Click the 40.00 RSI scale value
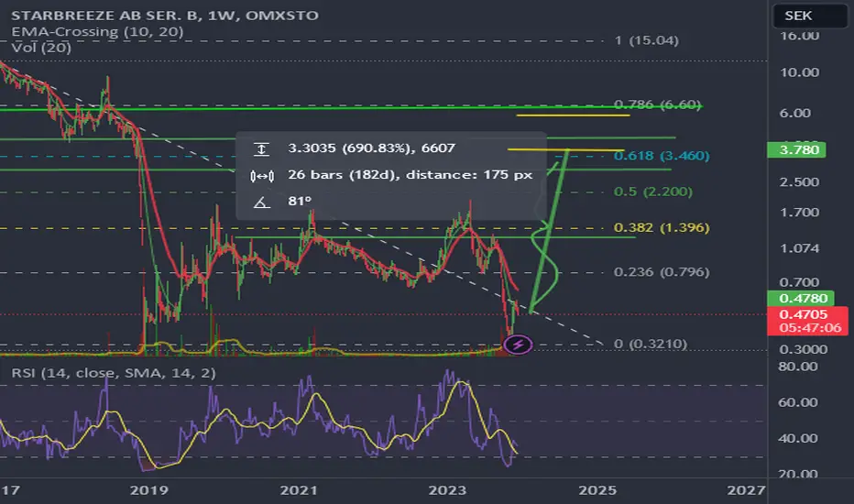This screenshot has width=854, height=504. pos(798,438)
